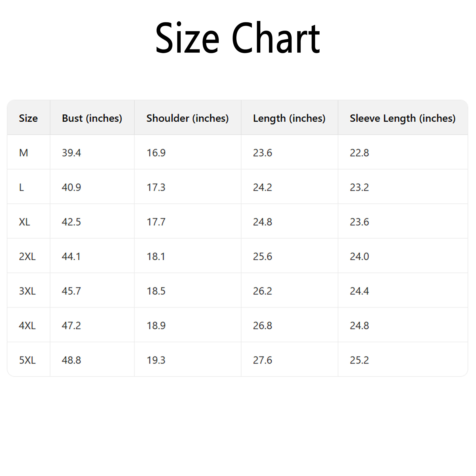Select the 18.9 shoulder value

coord(156,326)
